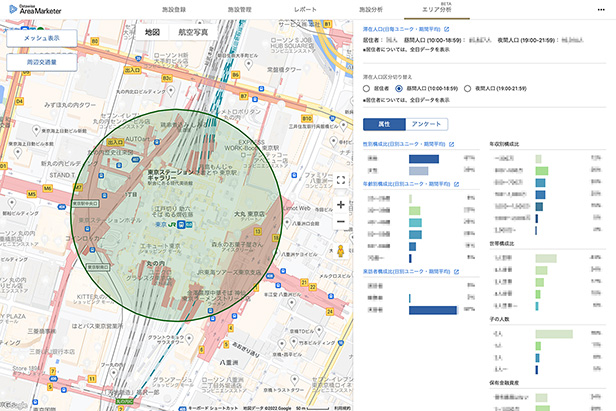Click the 年収別構成比 heading
Image resolution: width=616 pixels, height=411 pixels.
click(504, 144)
